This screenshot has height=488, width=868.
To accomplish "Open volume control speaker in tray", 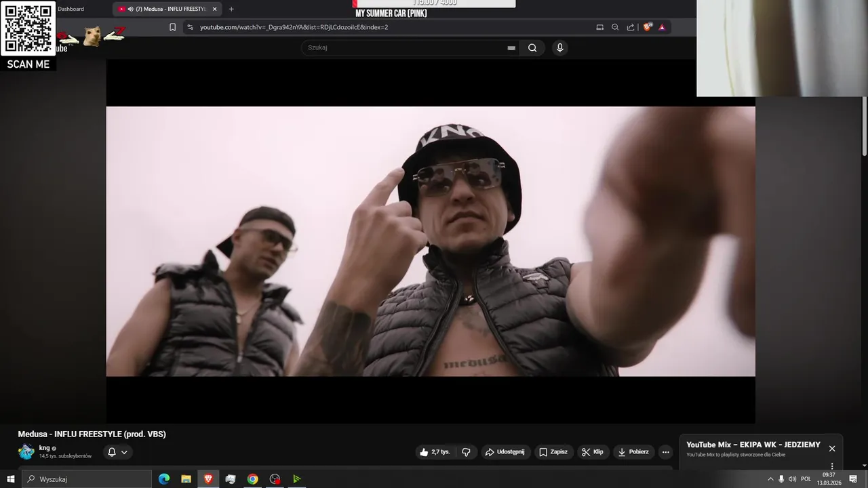I will tap(792, 479).
